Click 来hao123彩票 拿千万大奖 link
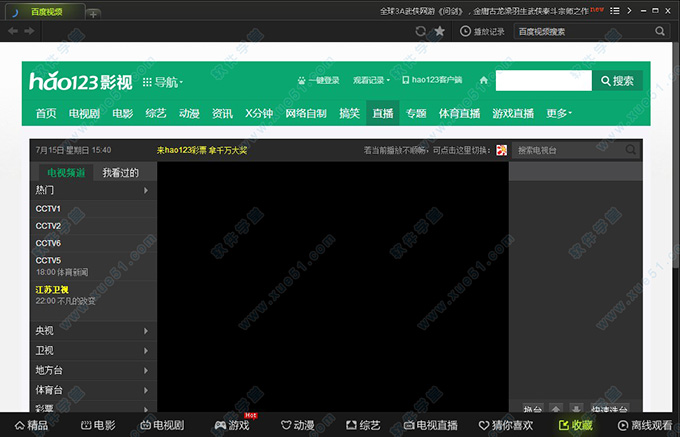 [202, 150]
